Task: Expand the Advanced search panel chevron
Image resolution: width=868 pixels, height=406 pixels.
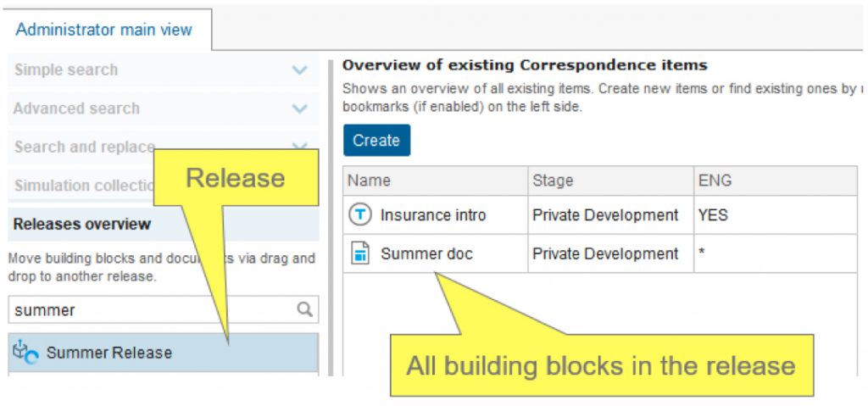Action: coord(299,108)
